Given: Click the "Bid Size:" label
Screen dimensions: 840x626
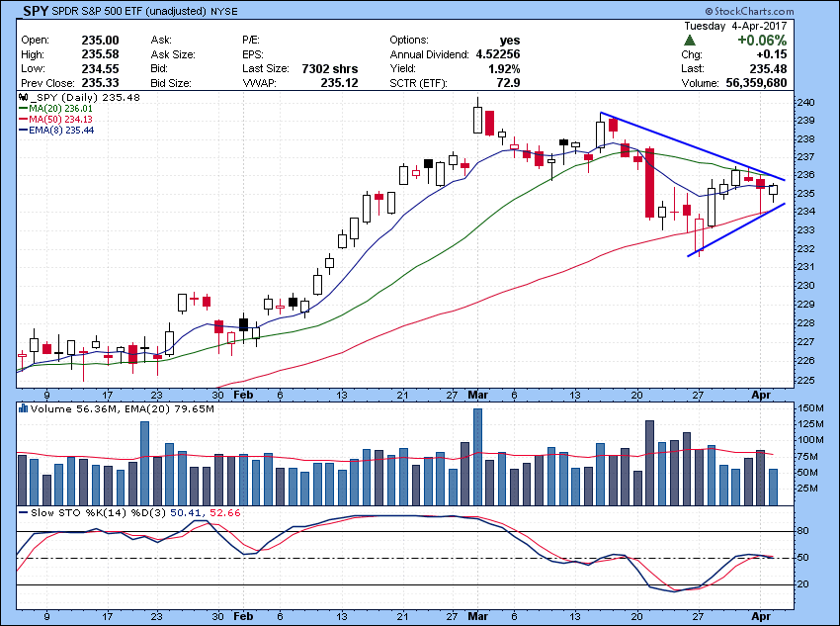Looking at the screenshot, I should tap(171, 83).
